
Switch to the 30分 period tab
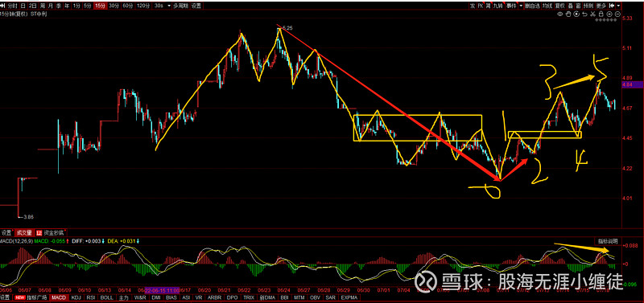pos(114,6)
